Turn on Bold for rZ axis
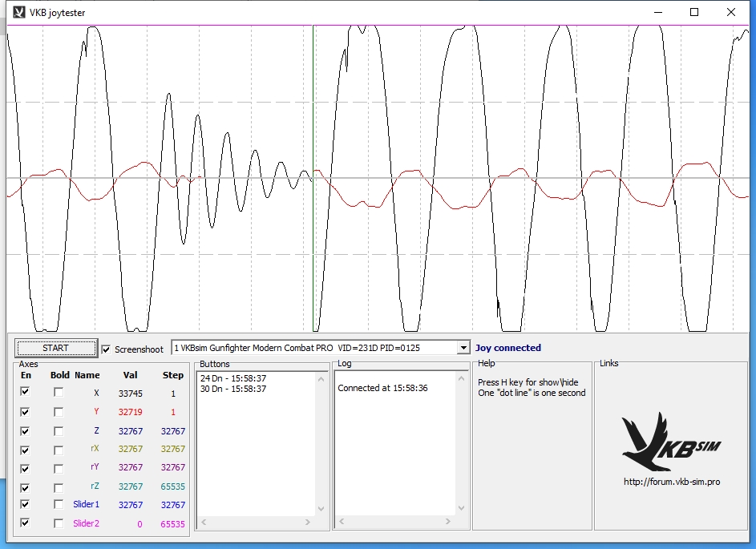 pyautogui.click(x=59, y=487)
